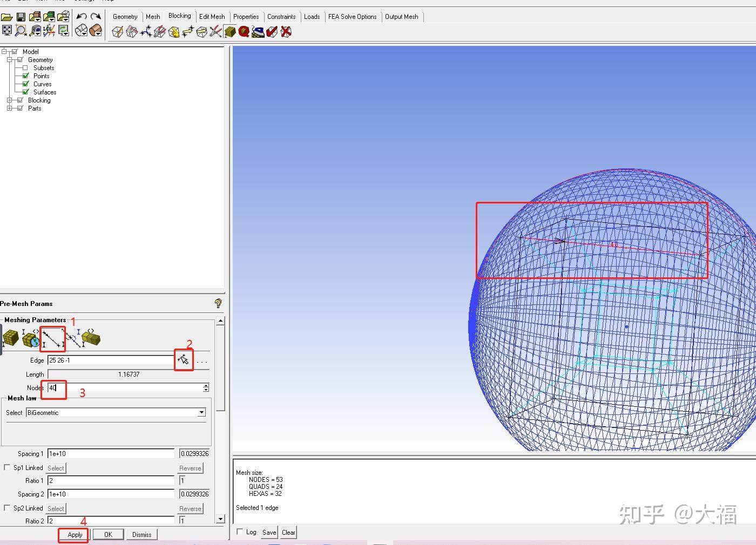The height and width of the screenshot is (545, 756).
Task: Enable the Sp2 Linked checkbox
Action: coord(7,508)
